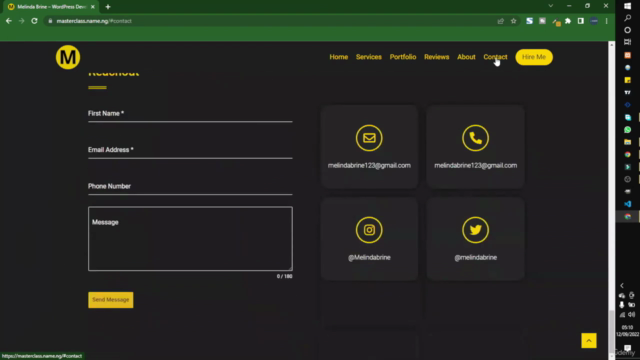Viewport: 640px width, 360px height.
Task: Open Visual Studio Code from the taskbar
Action: [x=627, y=204]
